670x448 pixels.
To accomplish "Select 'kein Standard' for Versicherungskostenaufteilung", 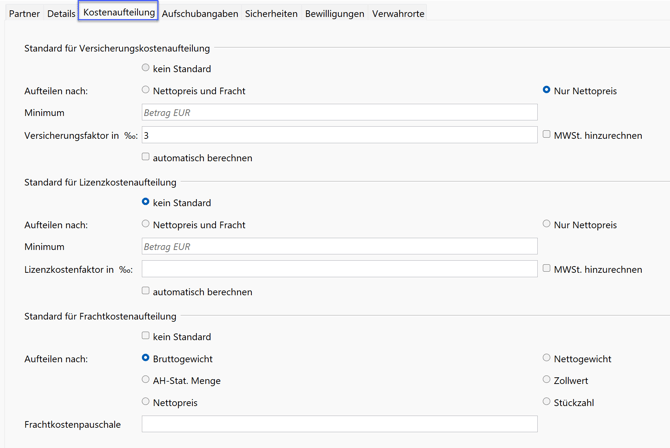I will point(146,68).
